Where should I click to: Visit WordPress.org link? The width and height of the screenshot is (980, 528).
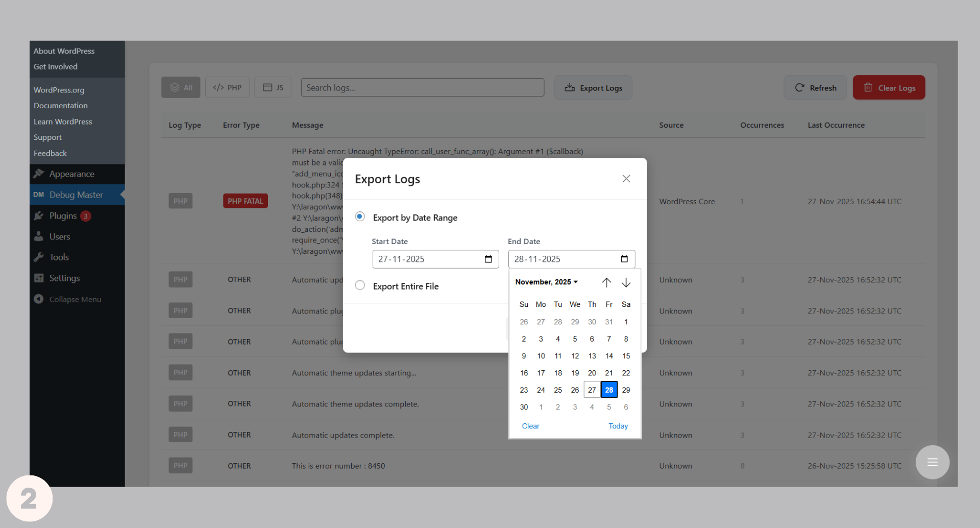(x=59, y=90)
